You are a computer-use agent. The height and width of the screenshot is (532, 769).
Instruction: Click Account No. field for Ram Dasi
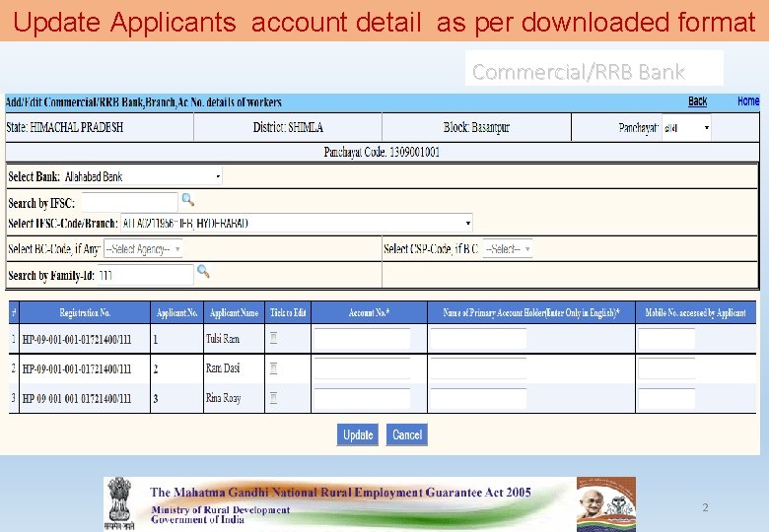[362, 368]
